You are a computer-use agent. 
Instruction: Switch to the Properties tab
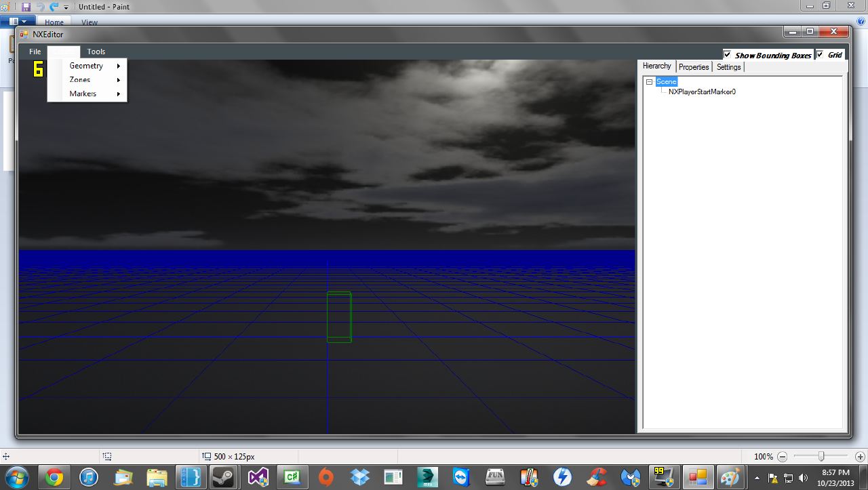[694, 67]
